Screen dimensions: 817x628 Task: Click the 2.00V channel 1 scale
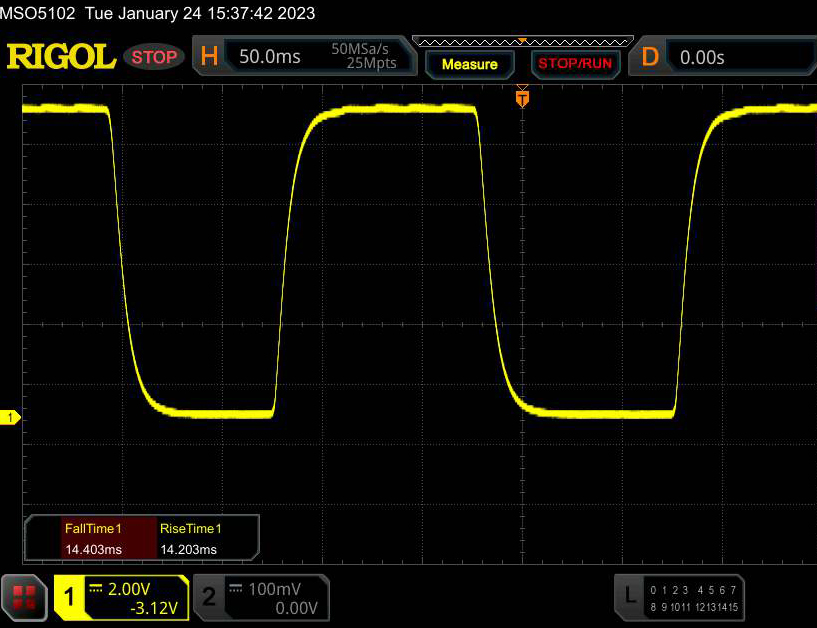pyautogui.click(x=129, y=589)
